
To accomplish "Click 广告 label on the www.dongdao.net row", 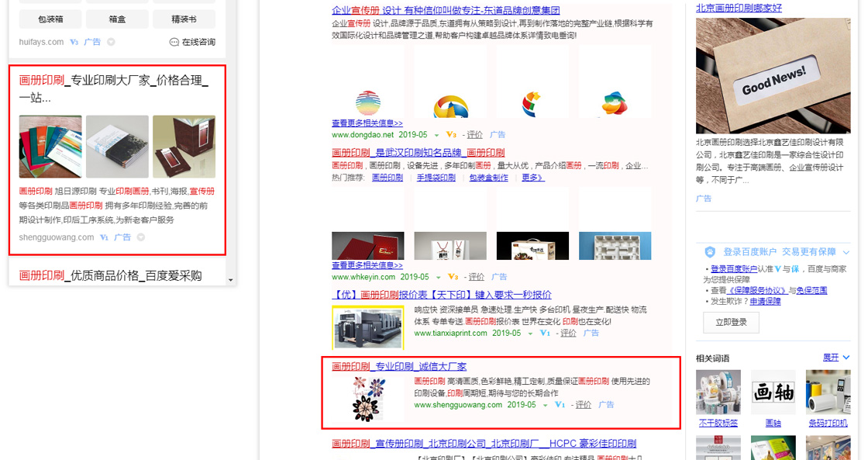I will (498, 135).
